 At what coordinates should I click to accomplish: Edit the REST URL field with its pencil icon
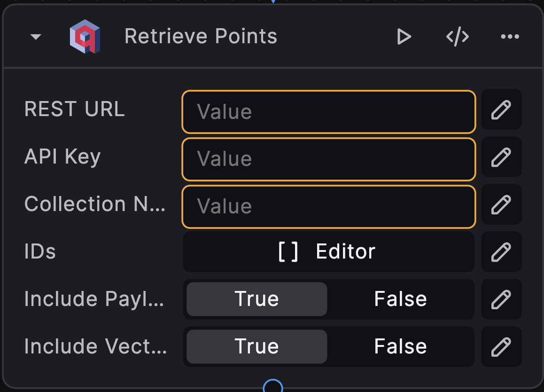point(501,110)
